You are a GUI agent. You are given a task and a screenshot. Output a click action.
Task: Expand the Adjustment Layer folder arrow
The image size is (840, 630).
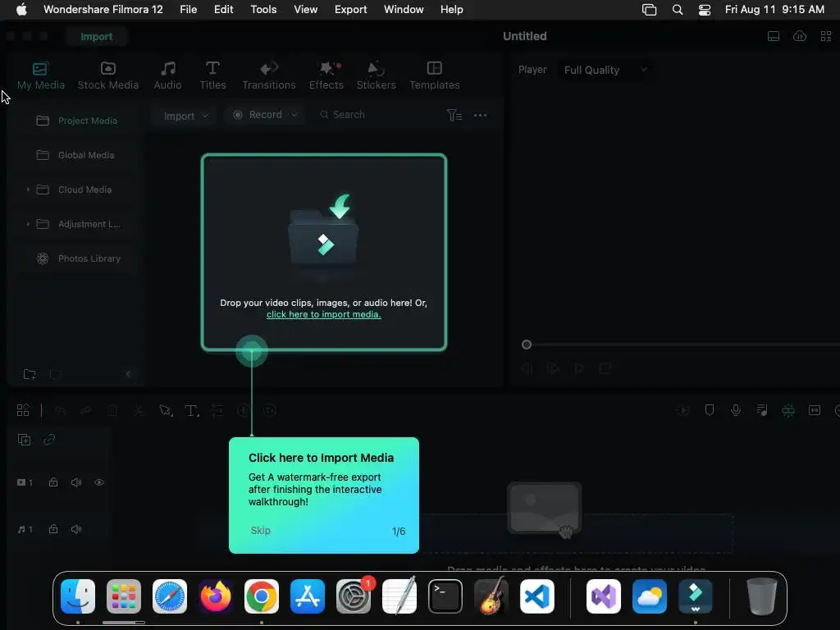point(28,224)
